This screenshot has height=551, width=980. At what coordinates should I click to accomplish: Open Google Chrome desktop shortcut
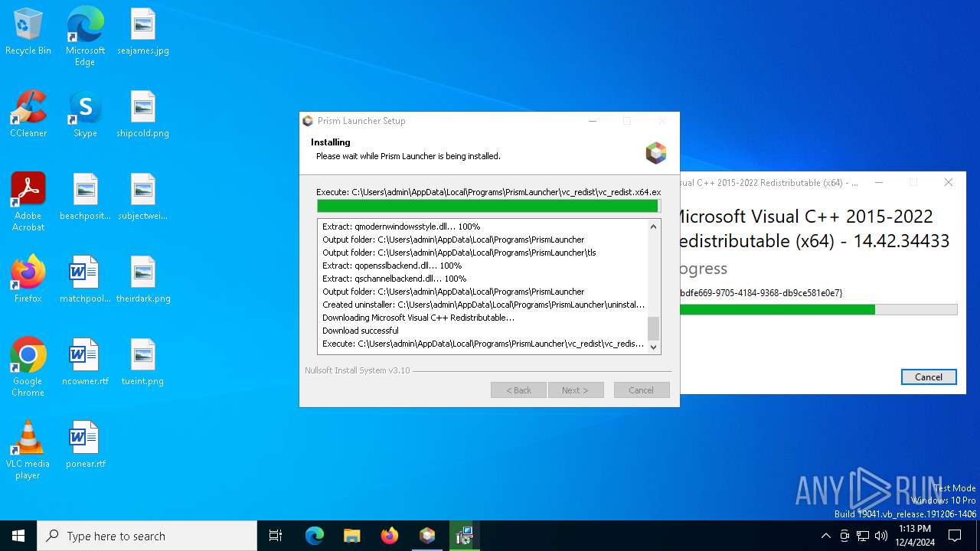point(28,367)
